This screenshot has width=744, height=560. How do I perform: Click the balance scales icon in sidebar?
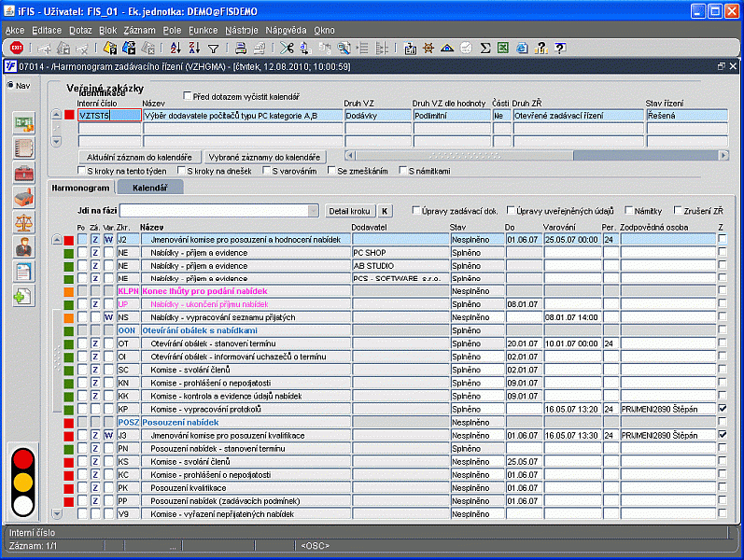pos(23,221)
